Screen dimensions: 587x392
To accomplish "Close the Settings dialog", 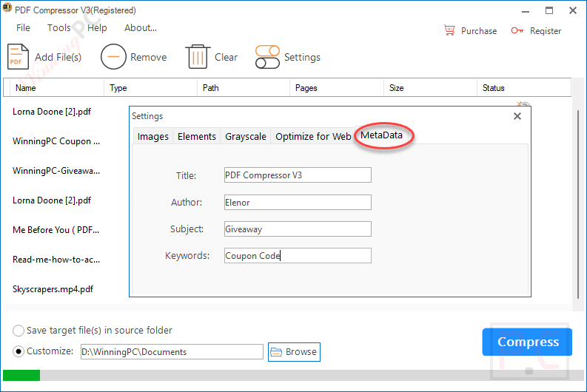I will (x=517, y=116).
